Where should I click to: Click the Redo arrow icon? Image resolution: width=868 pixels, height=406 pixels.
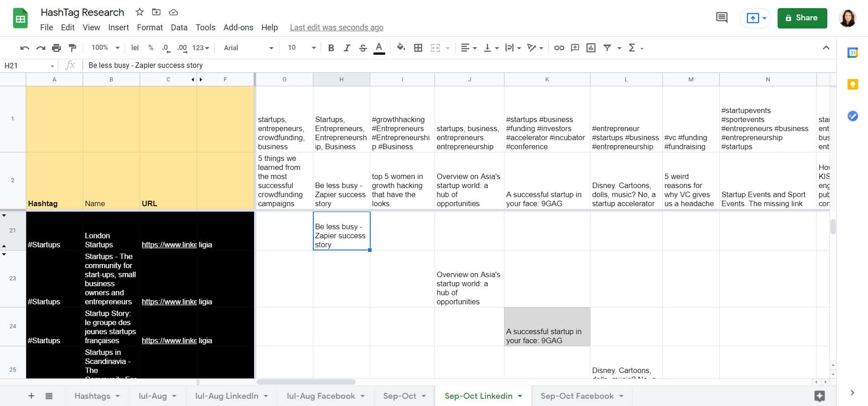click(41, 48)
